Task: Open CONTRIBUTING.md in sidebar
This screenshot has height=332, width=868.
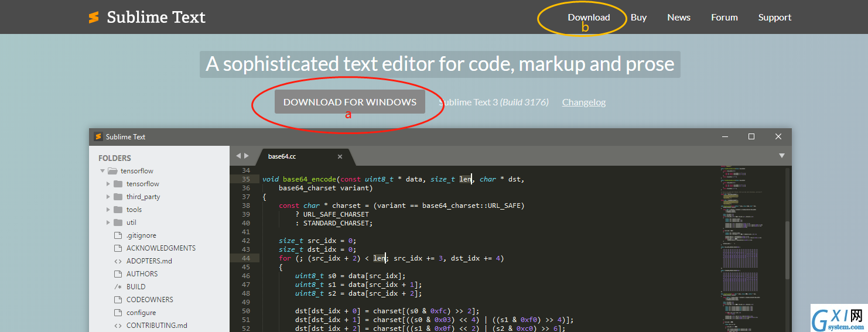Action: pos(157,326)
